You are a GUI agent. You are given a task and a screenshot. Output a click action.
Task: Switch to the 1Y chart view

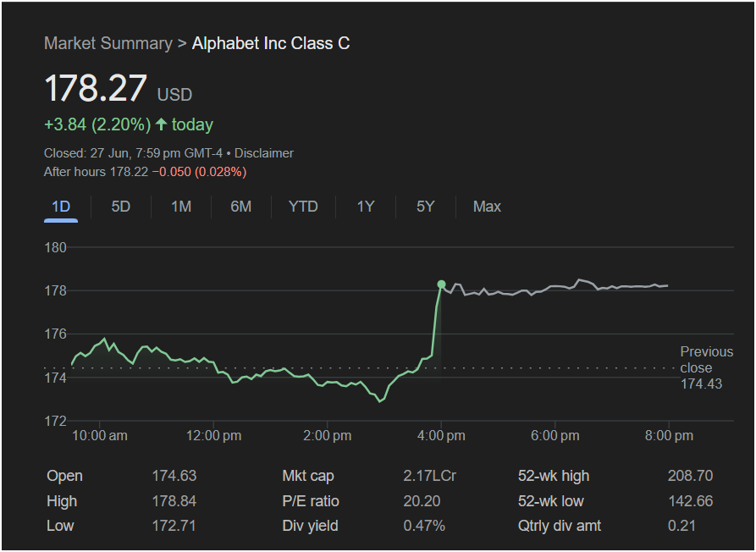pyautogui.click(x=366, y=207)
